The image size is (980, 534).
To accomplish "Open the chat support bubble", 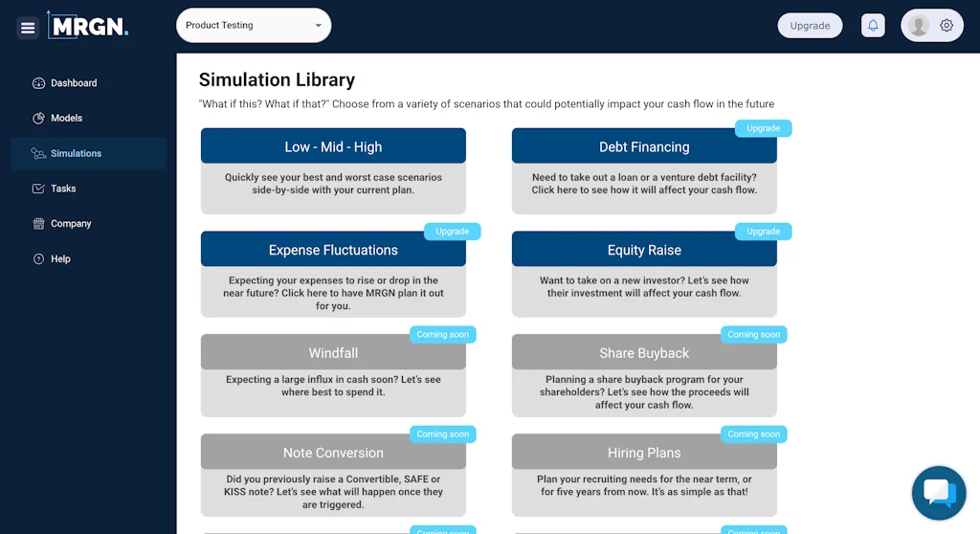I will click(x=938, y=493).
